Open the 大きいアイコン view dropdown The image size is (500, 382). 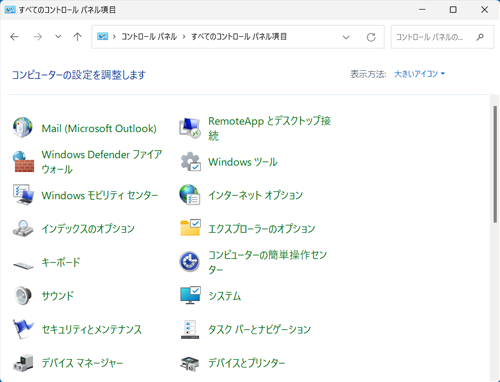(x=419, y=74)
